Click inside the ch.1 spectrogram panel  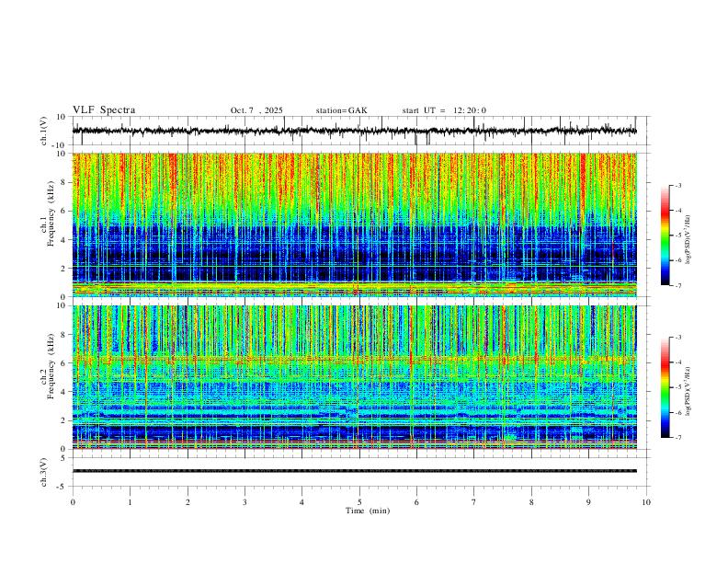click(x=354, y=224)
